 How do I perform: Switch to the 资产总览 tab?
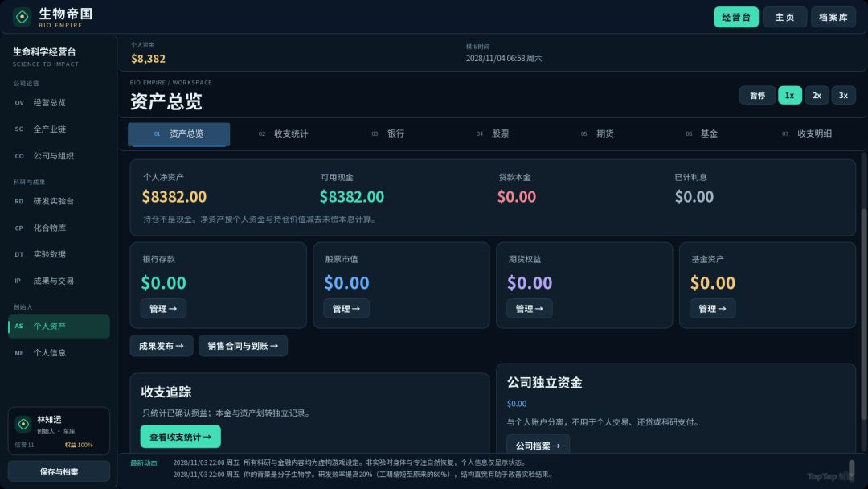[178, 134]
